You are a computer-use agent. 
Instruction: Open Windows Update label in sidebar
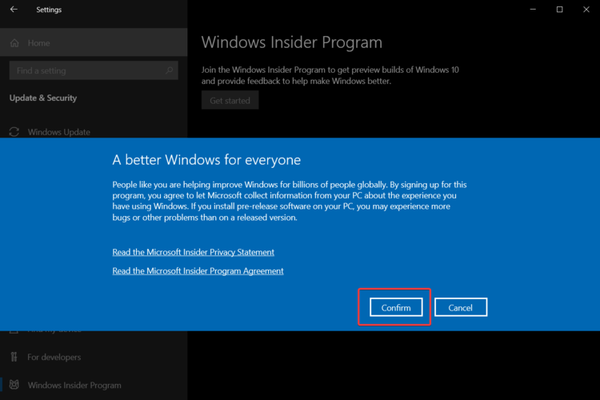coord(59,132)
